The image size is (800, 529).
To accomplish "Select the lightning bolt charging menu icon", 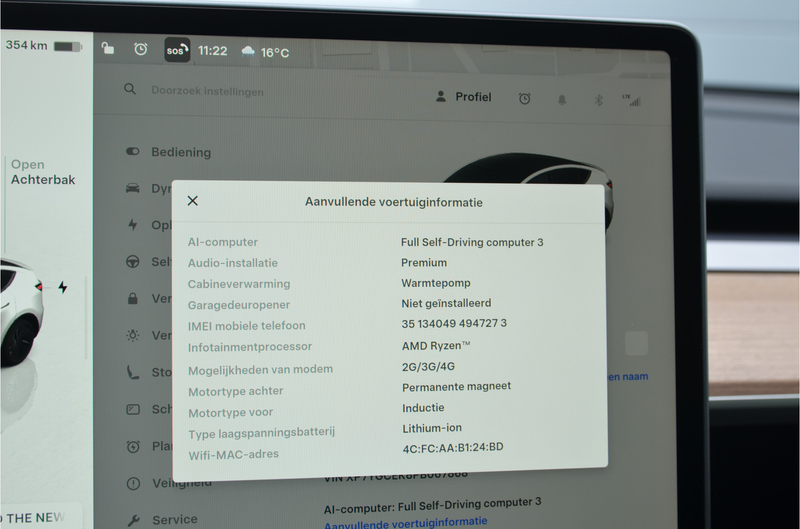I will click(133, 224).
